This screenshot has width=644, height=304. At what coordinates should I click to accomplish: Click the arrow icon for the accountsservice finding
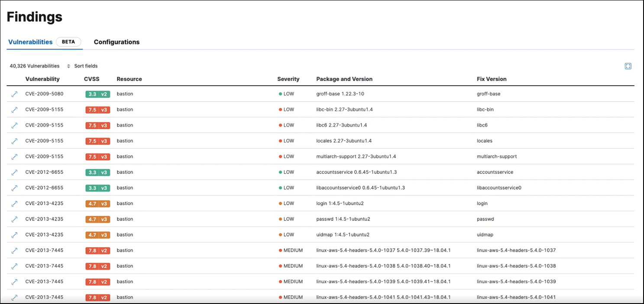14,172
